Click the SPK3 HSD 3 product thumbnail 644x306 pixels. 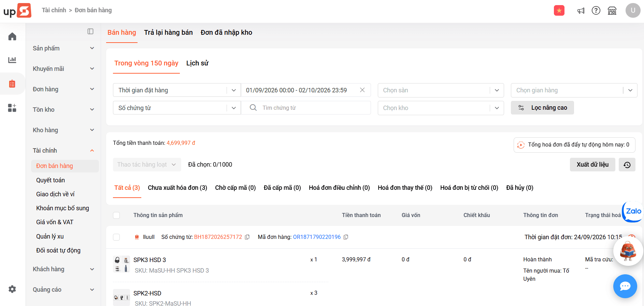(121, 264)
